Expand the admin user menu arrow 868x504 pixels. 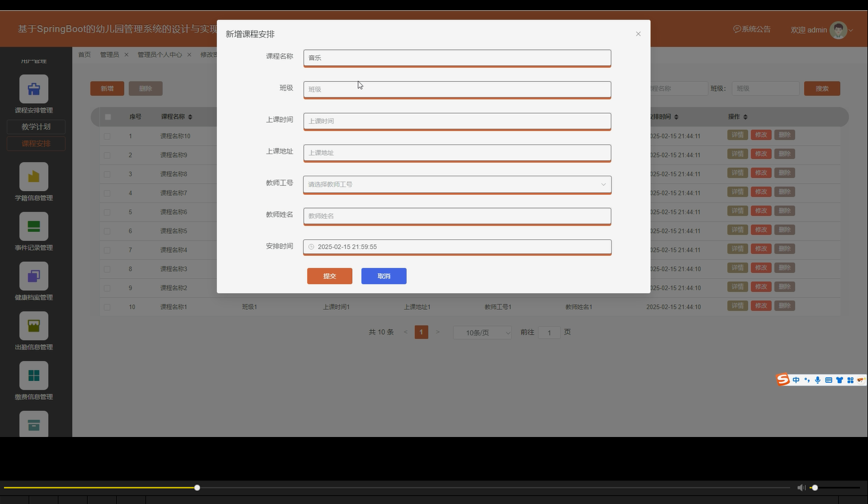(851, 30)
